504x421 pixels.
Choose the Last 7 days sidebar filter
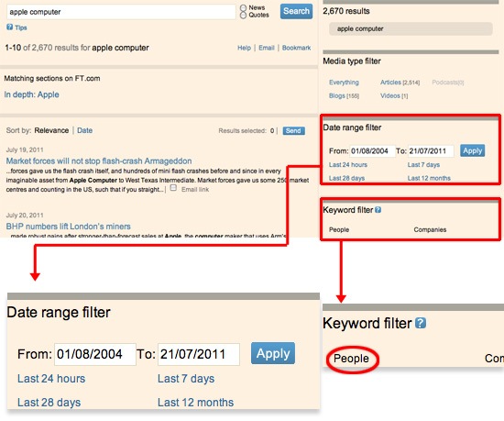(x=423, y=165)
